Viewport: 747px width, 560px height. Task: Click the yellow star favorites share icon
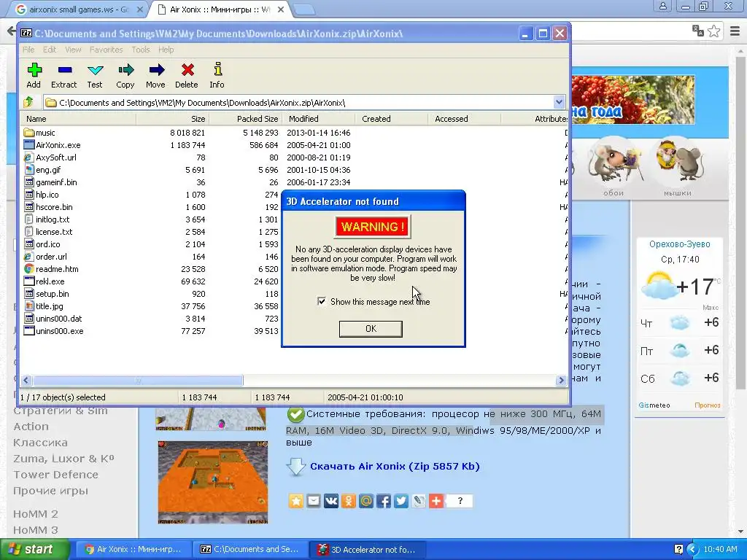[x=296, y=501]
